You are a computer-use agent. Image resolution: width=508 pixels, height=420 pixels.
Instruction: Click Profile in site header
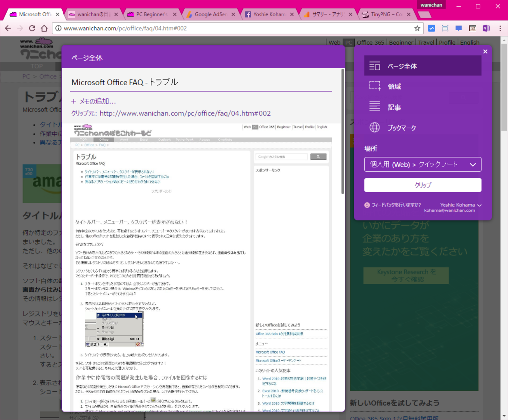[x=447, y=43]
